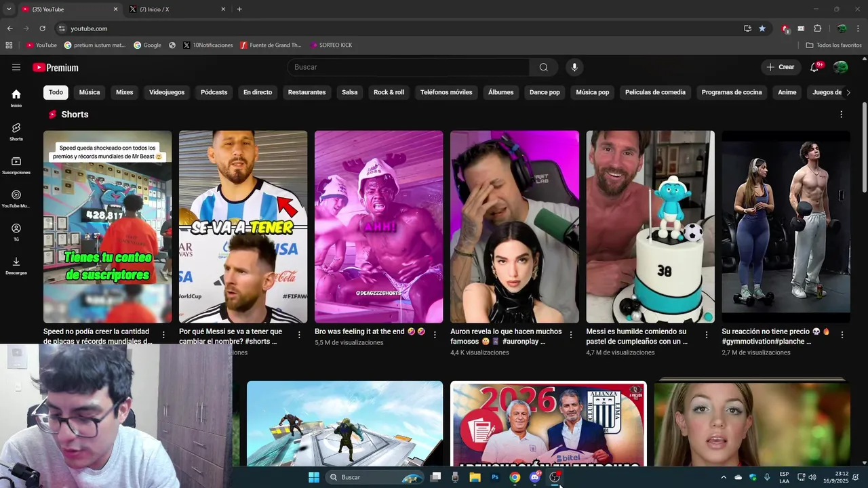Image resolution: width=868 pixels, height=488 pixels.
Task: Open the Alianza Lima 2026 video thumbnail
Action: coord(549,424)
